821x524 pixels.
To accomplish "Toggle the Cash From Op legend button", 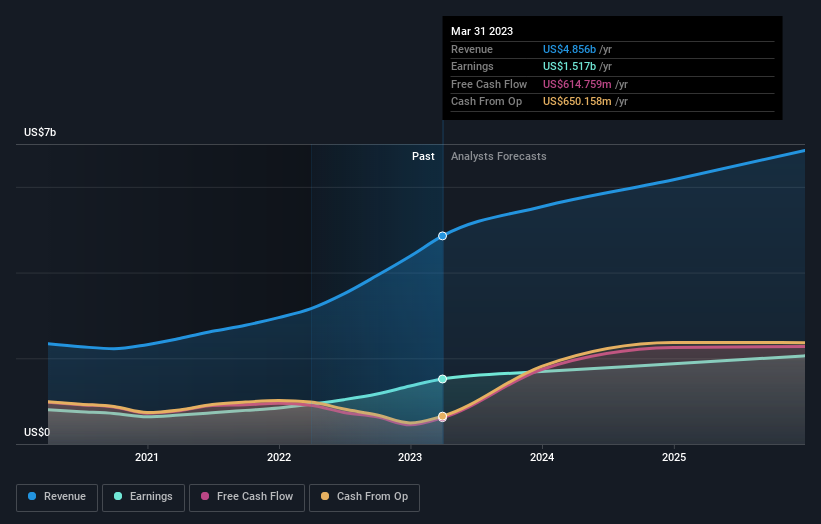I will click(x=364, y=497).
